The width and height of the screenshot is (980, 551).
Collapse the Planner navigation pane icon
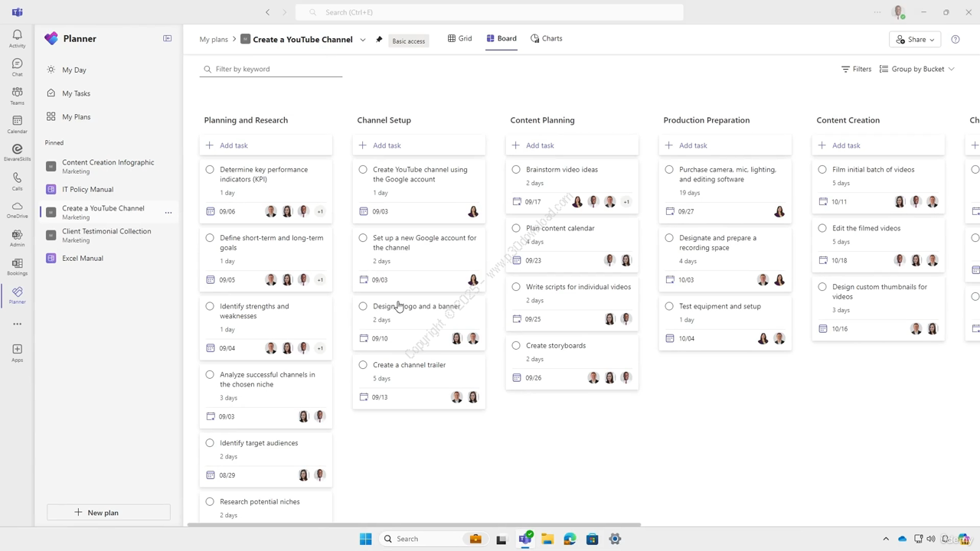coord(167,38)
